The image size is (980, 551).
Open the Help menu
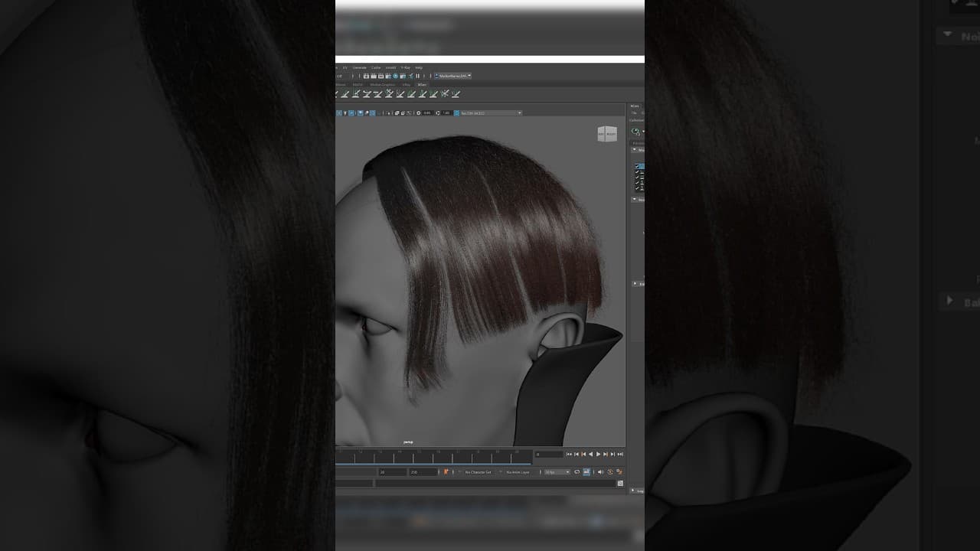tap(419, 67)
